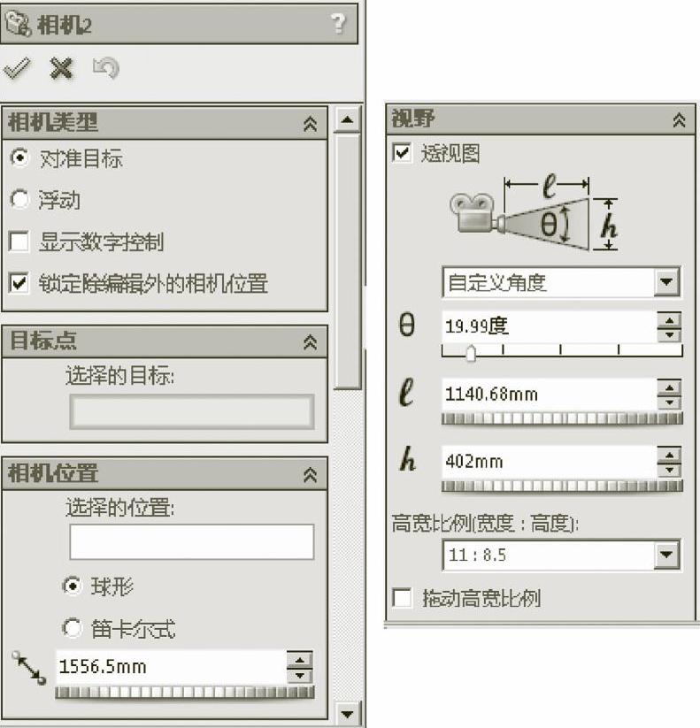Click the 选择的目标 selection box
The height and width of the screenshot is (728, 700).
pos(192,412)
